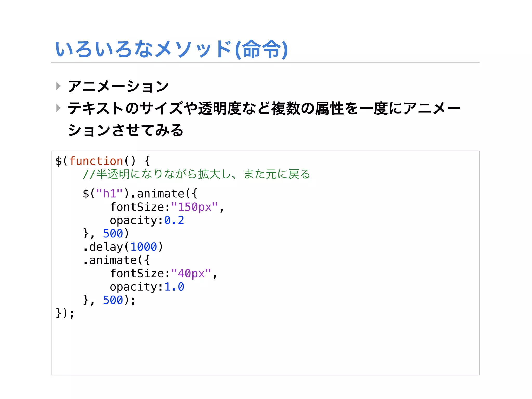The image size is (532, 399).
Task: Click the "h1" selector string
Action: (109, 194)
